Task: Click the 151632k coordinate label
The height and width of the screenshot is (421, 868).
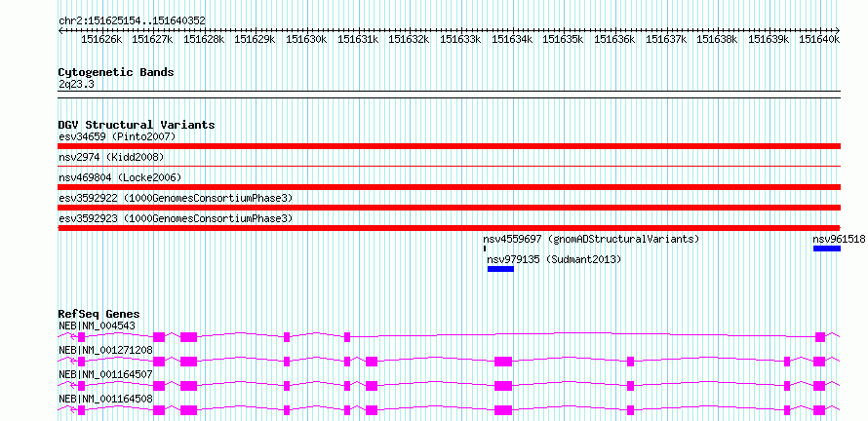Action: point(409,39)
